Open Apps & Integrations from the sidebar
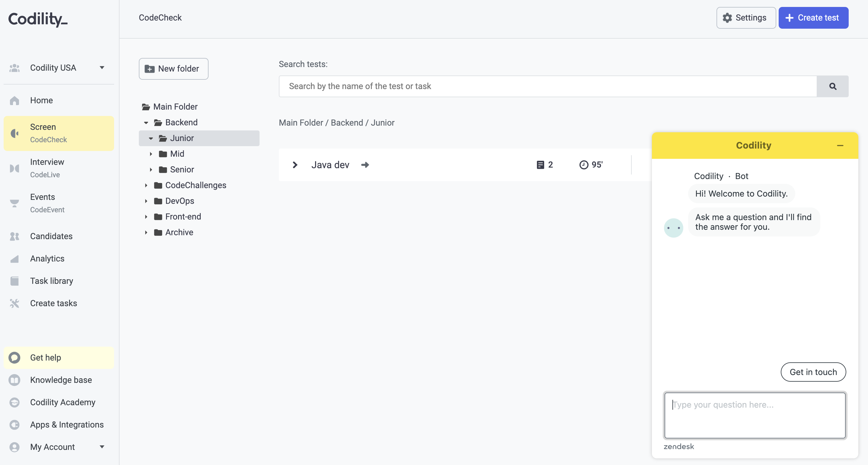The height and width of the screenshot is (465, 868). 67,425
